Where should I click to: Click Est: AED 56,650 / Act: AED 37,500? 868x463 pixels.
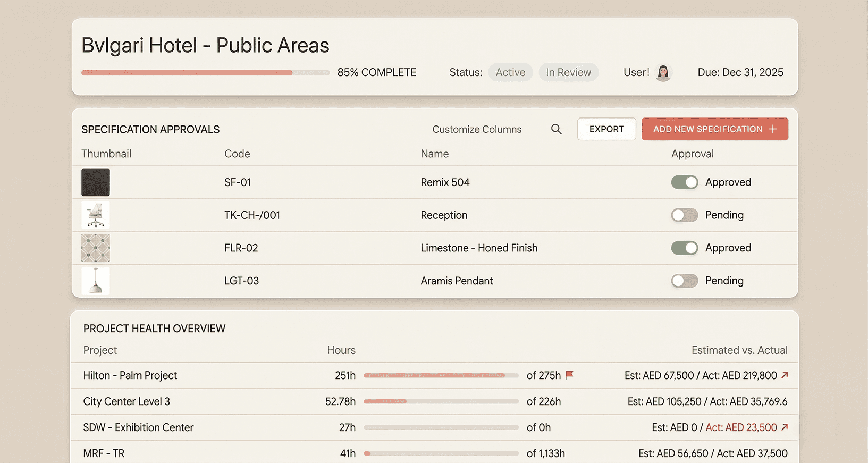pos(713,453)
